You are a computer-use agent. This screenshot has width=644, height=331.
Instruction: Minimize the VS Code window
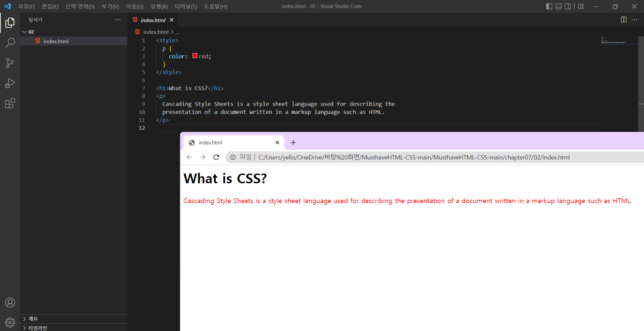pyautogui.click(x=596, y=6)
